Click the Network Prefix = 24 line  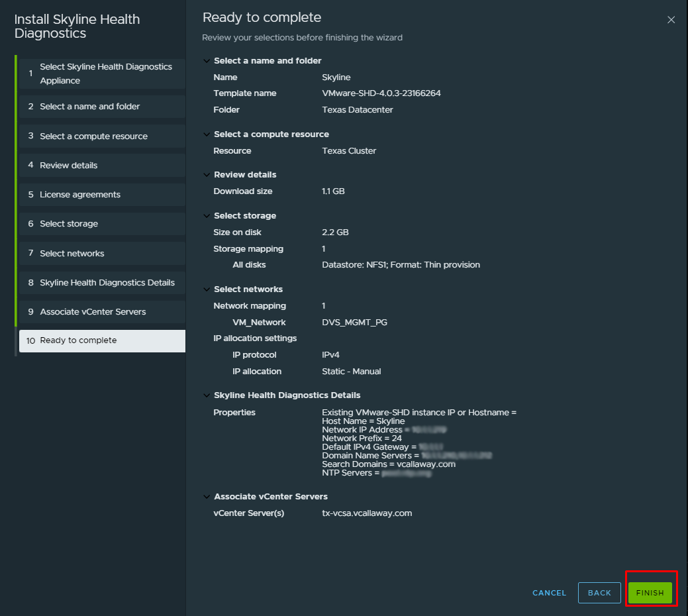pos(362,438)
